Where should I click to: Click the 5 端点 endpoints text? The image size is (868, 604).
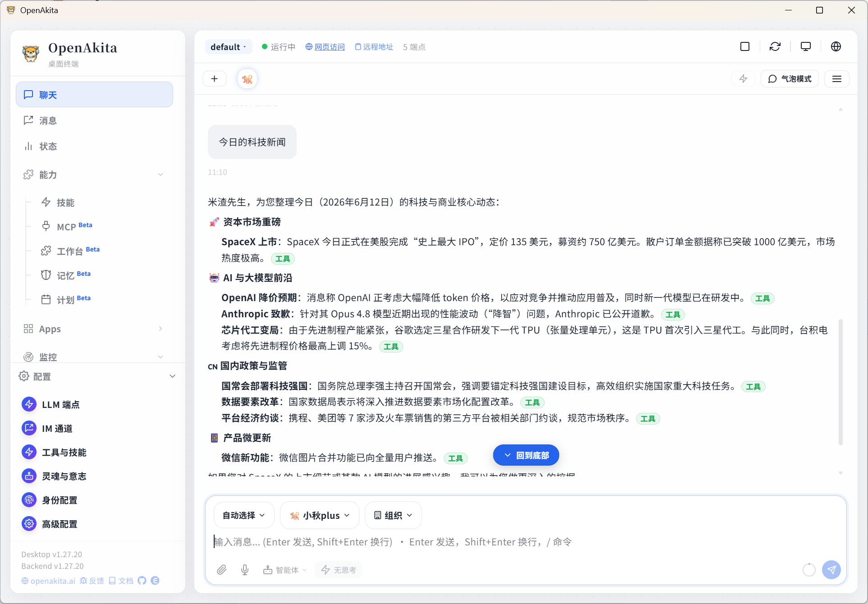tap(414, 47)
